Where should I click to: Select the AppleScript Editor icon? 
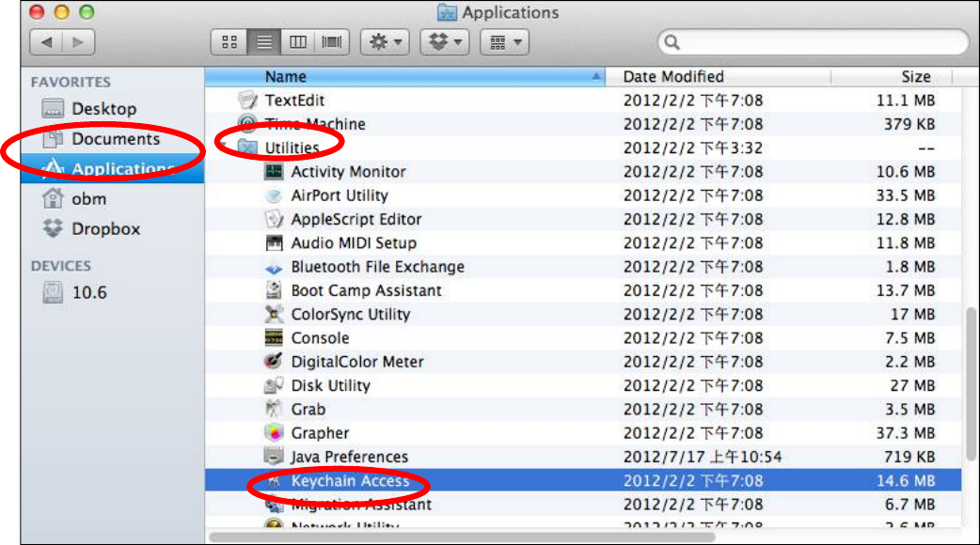coord(274,219)
